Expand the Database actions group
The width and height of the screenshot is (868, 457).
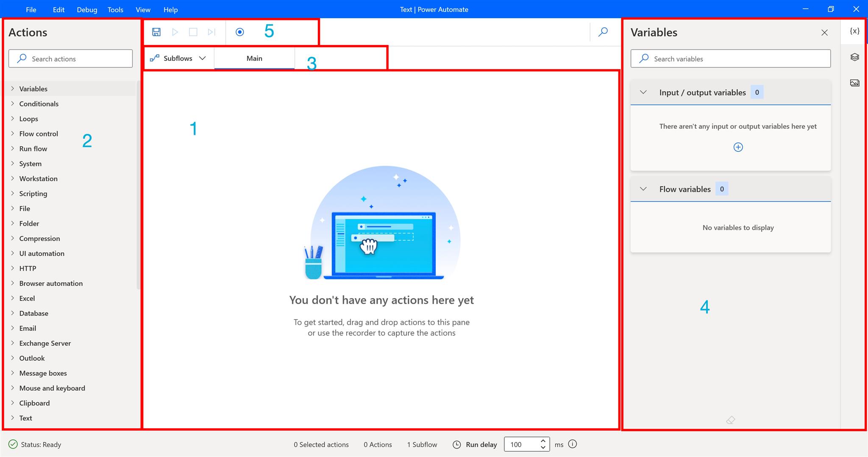tap(13, 313)
